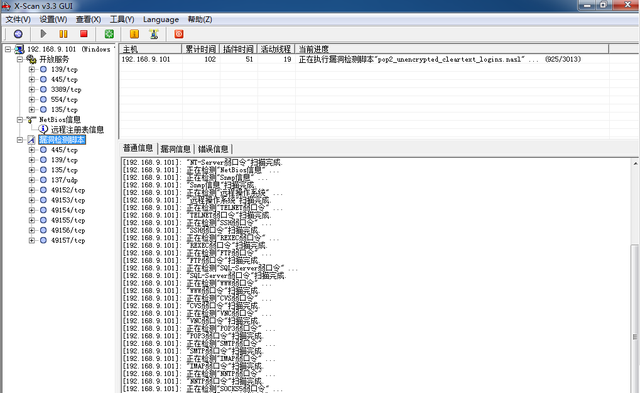The height and width of the screenshot is (393, 640).
Task: Click the orange book toolbar icon
Action: pyautogui.click(x=134, y=34)
